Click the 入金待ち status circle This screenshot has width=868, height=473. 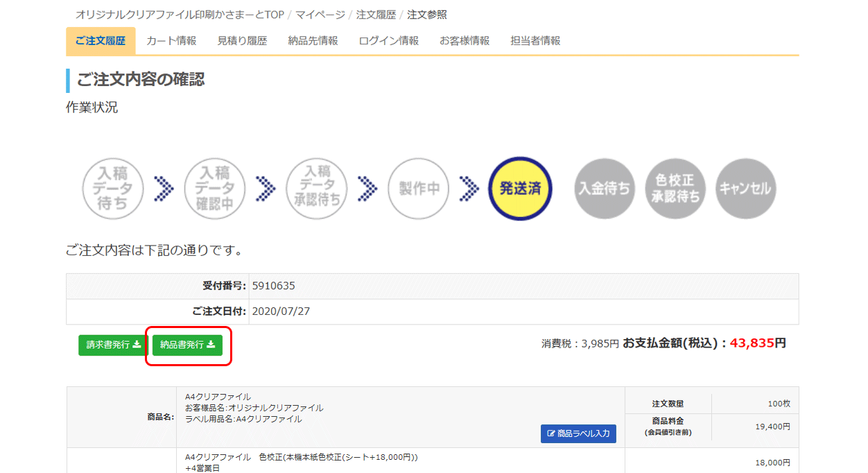(x=604, y=189)
